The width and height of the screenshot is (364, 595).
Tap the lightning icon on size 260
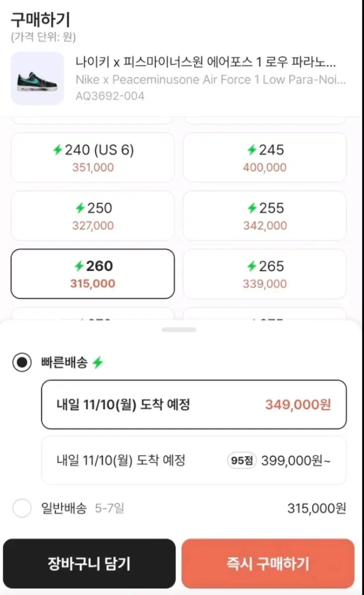coord(79,266)
